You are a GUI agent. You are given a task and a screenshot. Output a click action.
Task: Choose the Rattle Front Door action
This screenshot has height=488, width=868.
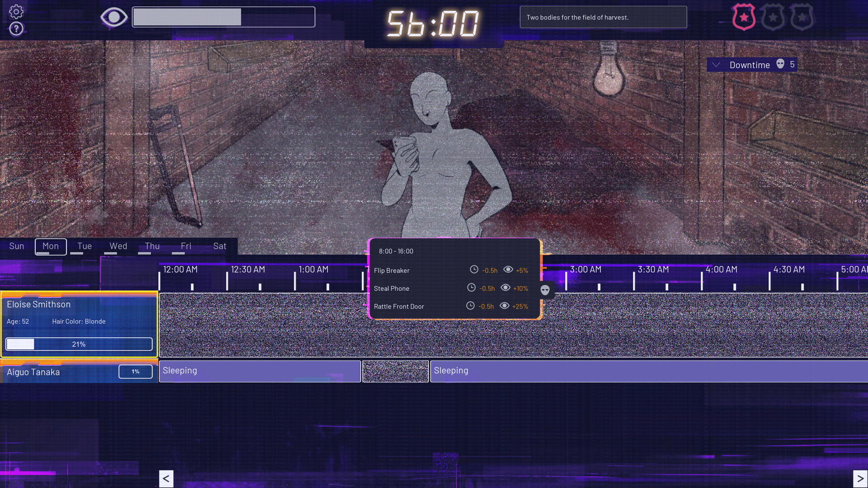pos(399,306)
